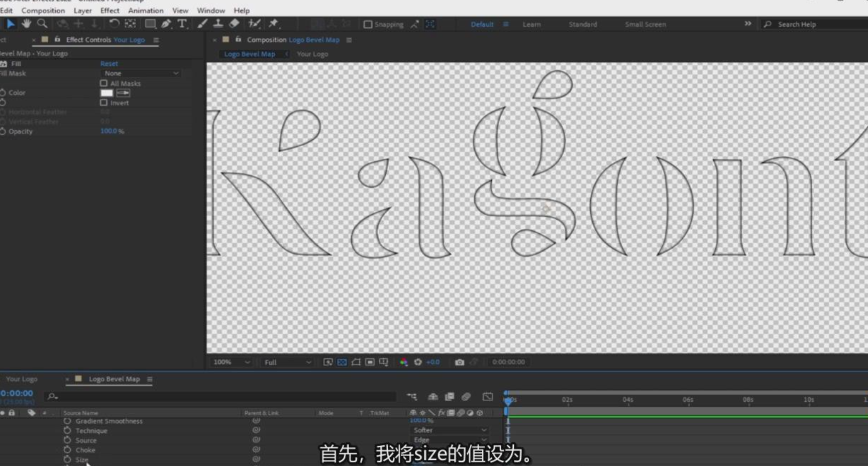Switch to Standard workspace
This screenshot has width=868, height=466.
coord(583,24)
